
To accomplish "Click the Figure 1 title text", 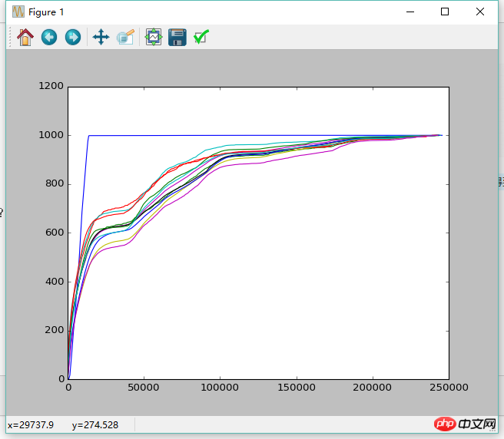I will coord(47,12).
